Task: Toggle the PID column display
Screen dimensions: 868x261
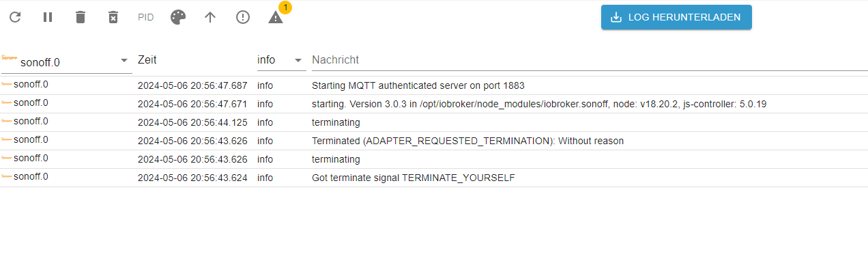Action: 145,17
